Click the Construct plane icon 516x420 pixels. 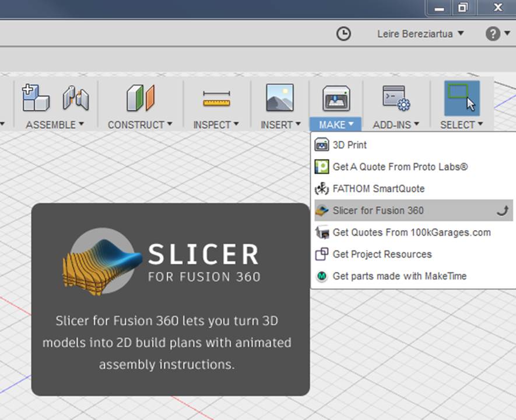tap(141, 98)
